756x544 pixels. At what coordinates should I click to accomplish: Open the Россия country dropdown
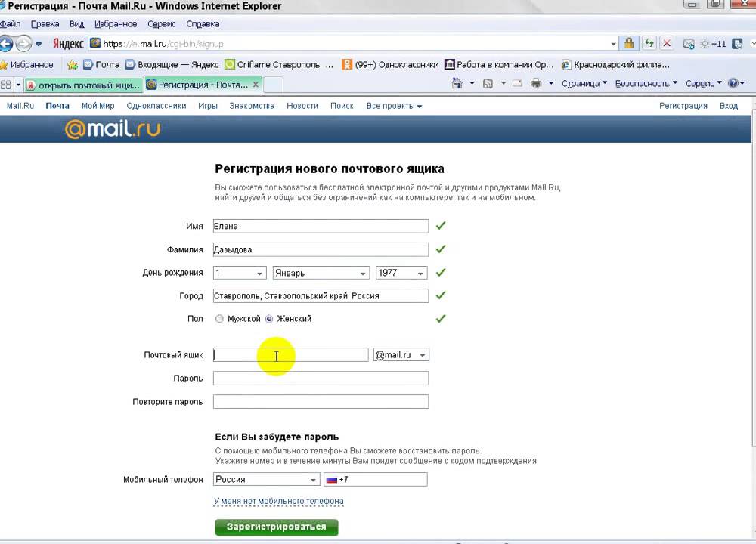(266, 480)
